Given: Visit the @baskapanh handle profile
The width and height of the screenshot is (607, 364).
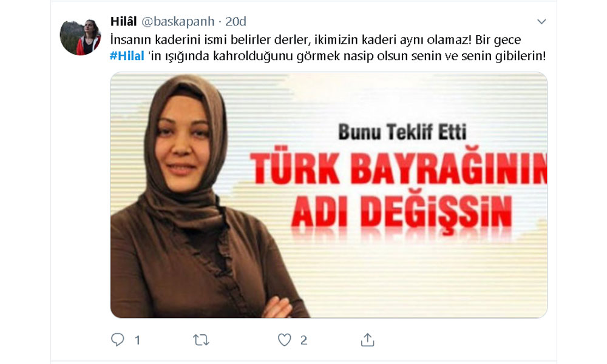Looking at the screenshot, I should pos(178,22).
